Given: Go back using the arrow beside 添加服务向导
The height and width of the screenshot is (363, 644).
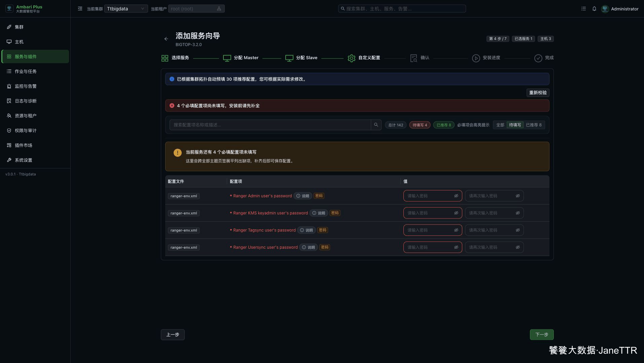Looking at the screenshot, I should tap(166, 39).
